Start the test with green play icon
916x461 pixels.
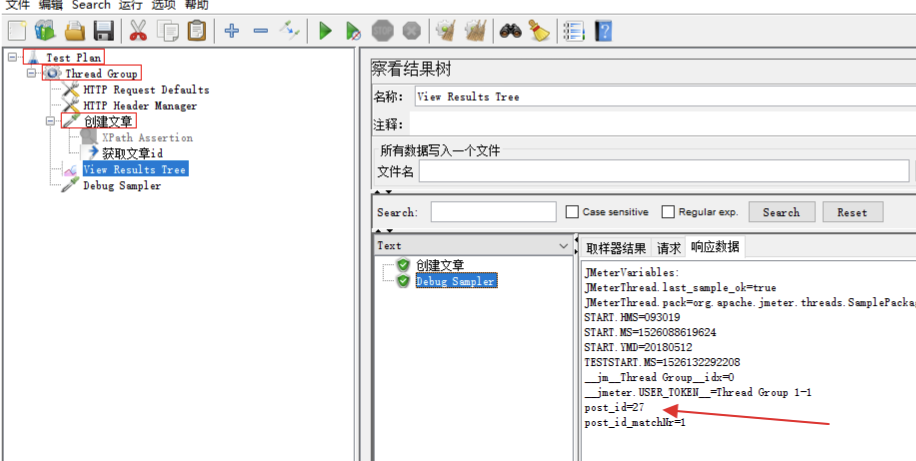pos(325,30)
